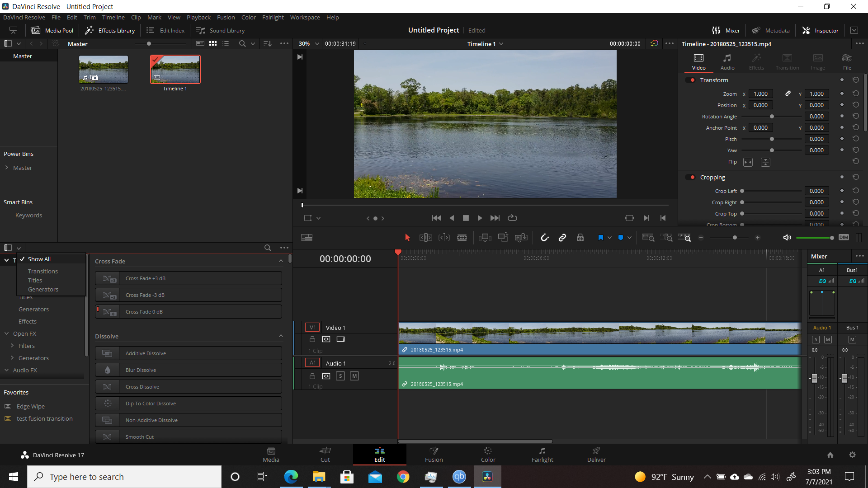Viewport: 868px width, 488px height.
Task: Select the Trim Edit Mode tool
Action: pos(425,238)
